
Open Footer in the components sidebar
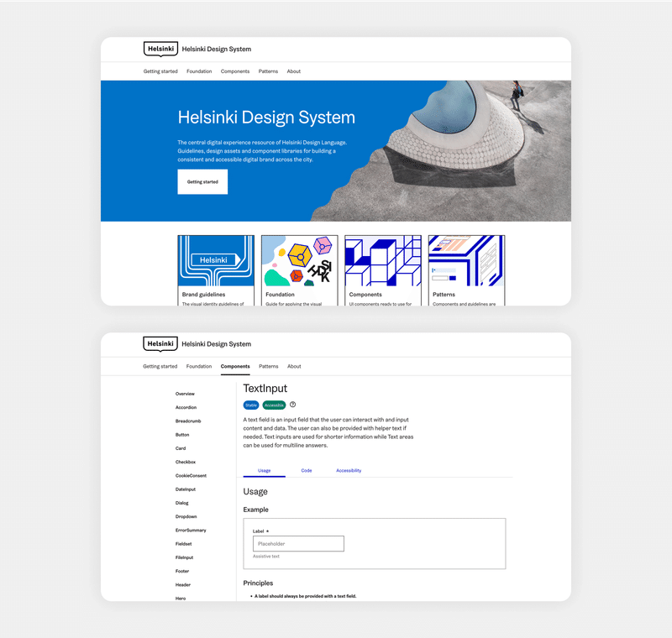click(x=182, y=572)
